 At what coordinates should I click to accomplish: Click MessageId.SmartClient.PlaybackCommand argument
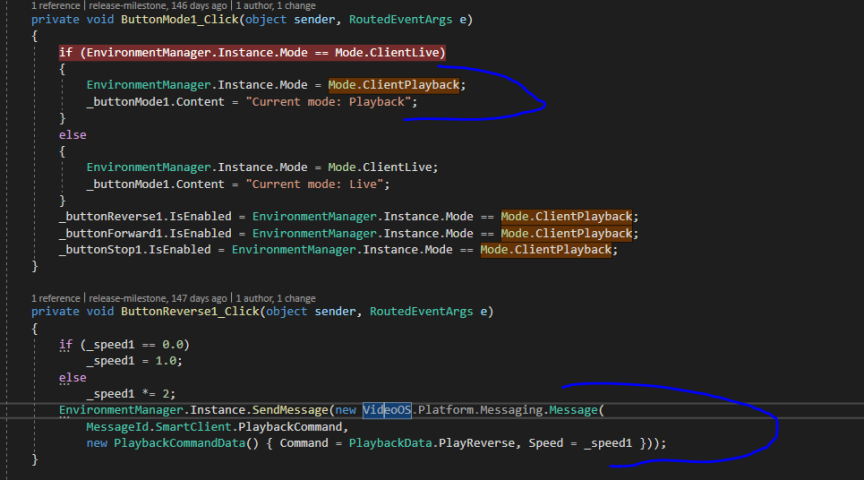point(214,427)
